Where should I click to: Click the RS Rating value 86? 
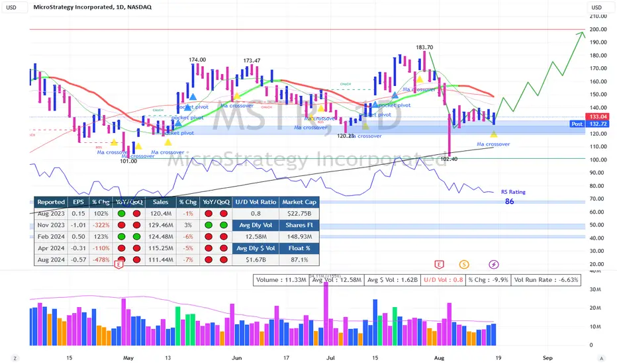click(509, 201)
